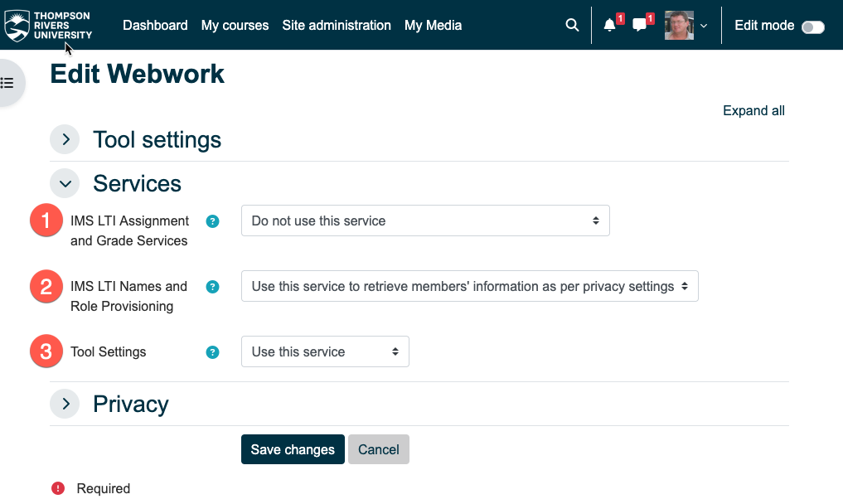Open help for IMS LTI Assignment and Grade Services
The image size is (843, 504).
(x=212, y=221)
